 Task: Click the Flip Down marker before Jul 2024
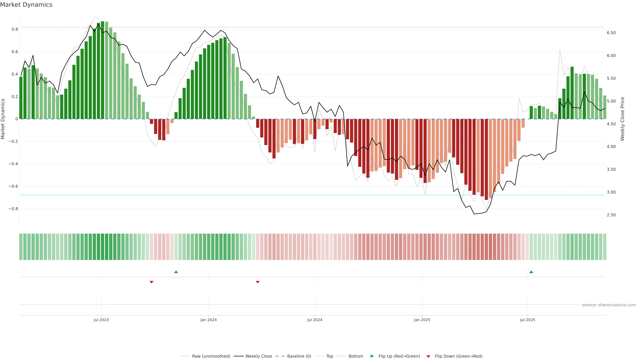(257, 282)
